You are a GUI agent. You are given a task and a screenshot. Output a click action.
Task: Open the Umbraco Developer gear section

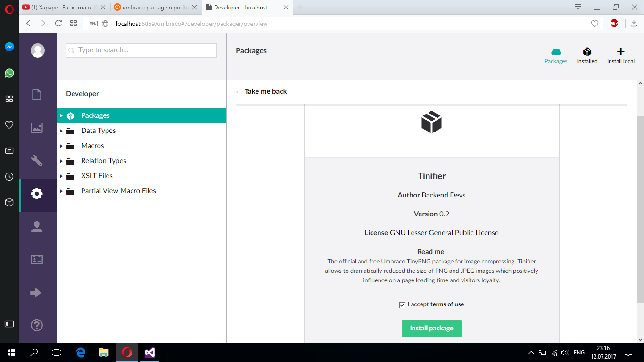(37, 193)
